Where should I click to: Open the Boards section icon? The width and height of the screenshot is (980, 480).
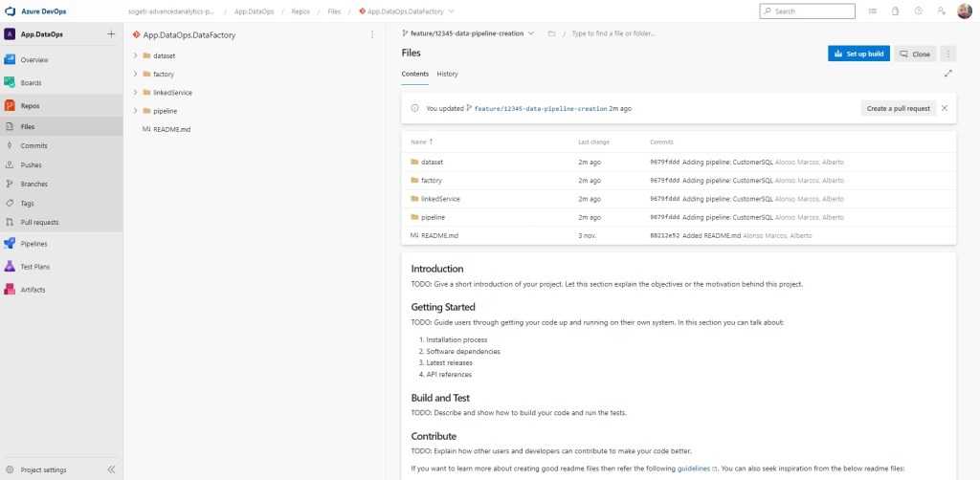[x=10, y=83]
